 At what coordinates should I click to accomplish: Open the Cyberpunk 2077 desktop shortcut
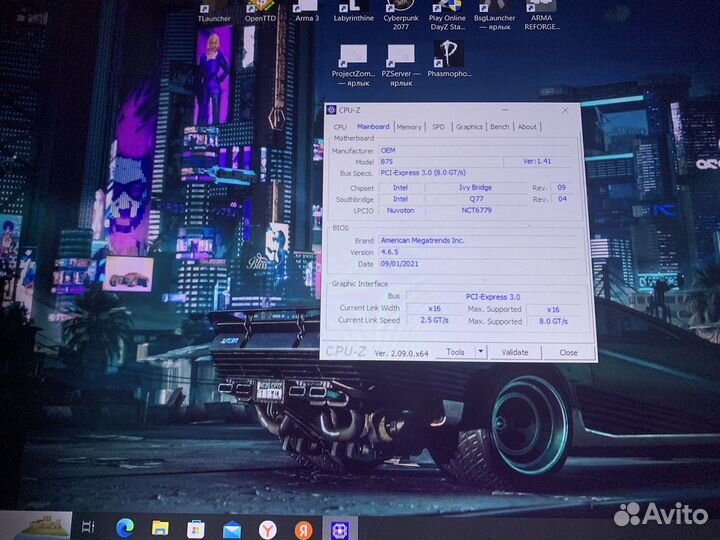(x=402, y=10)
